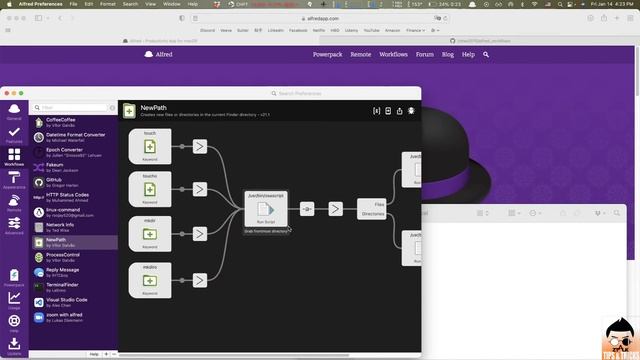Image resolution: width=640 pixels, height=360 pixels.
Task: Select the NewPath workflow in list
Action: [75, 242]
